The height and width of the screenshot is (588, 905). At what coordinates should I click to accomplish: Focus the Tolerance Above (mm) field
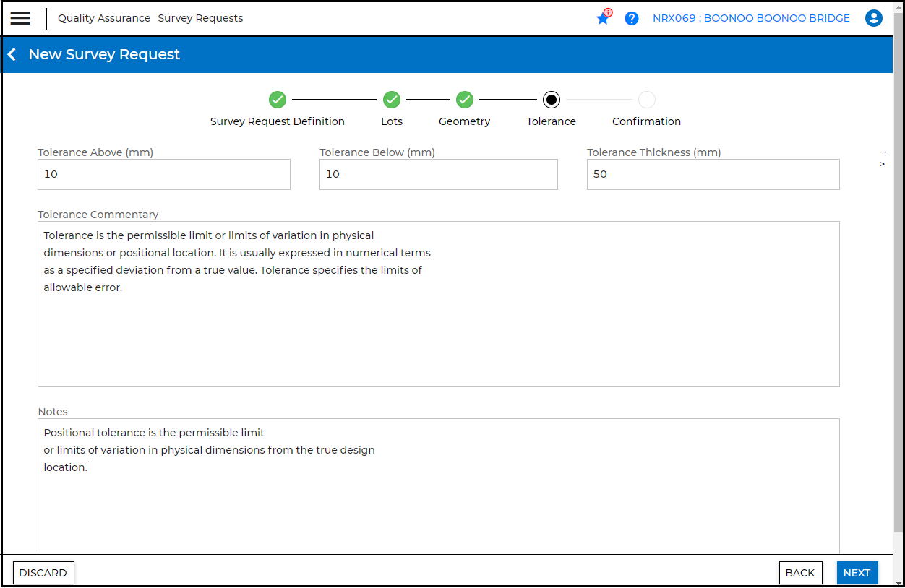[164, 174]
